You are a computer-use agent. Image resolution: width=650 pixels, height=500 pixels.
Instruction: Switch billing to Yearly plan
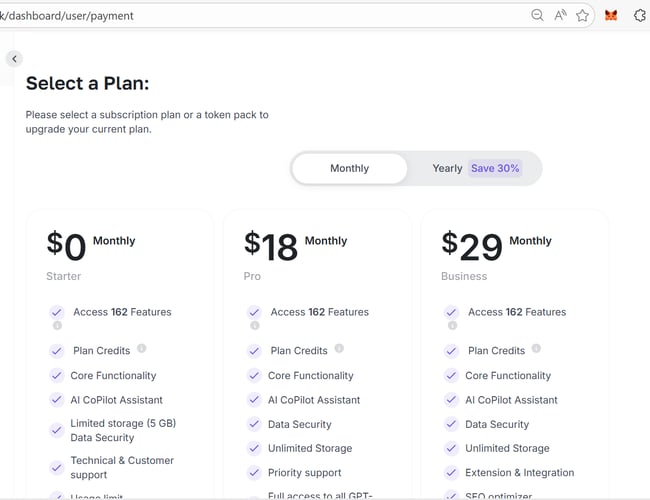[x=447, y=168]
